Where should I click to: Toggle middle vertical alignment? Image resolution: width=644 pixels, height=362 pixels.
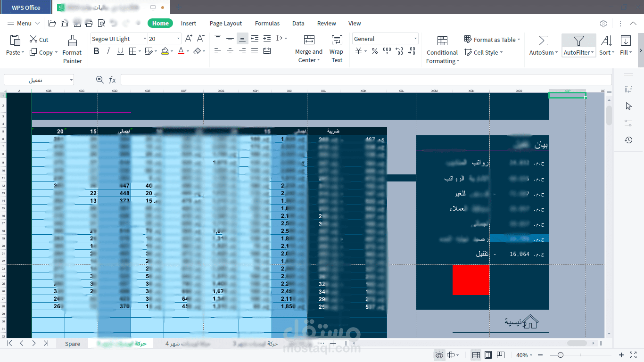(x=230, y=38)
